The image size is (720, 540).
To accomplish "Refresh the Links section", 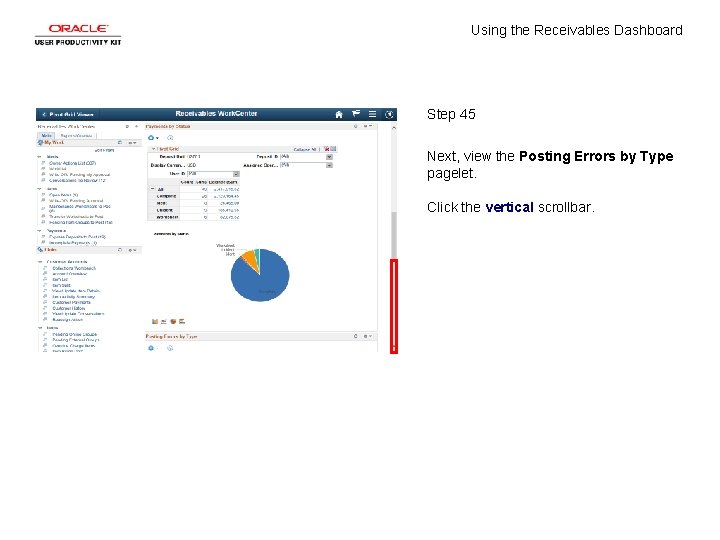I will coord(120,250).
